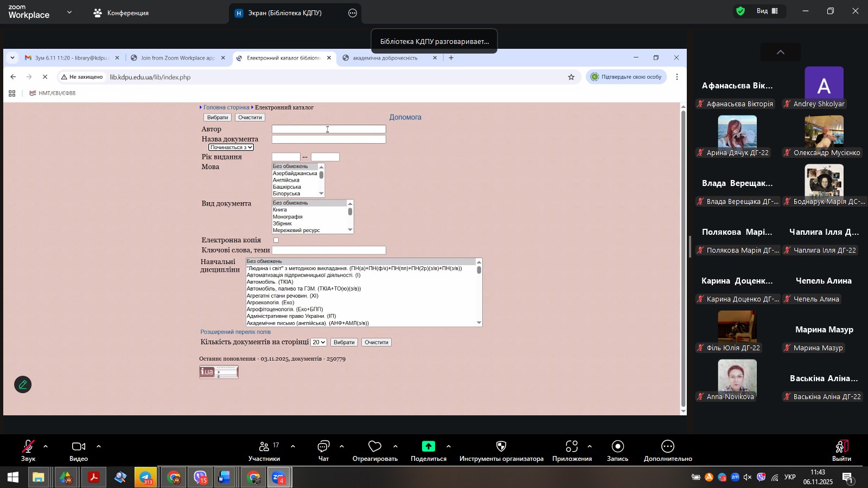Open the 'Починається з' dropdown

pyautogui.click(x=231, y=147)
